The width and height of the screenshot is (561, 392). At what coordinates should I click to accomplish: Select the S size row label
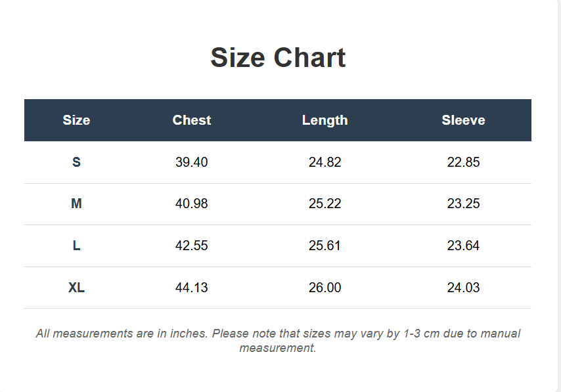[76, 162]
